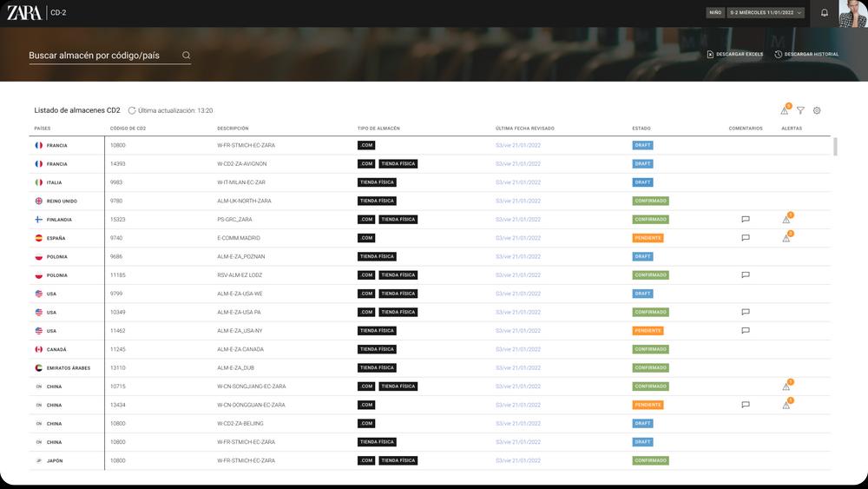Select code 15323 in Finlandia row
The width and height of the screenshot is (868, 489).
point(117,219)
